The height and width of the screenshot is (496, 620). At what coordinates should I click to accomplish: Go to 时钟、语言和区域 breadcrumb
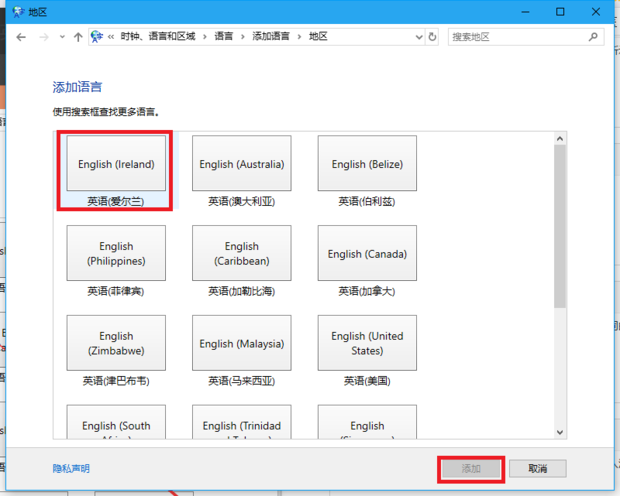click(x=159, y=36)
